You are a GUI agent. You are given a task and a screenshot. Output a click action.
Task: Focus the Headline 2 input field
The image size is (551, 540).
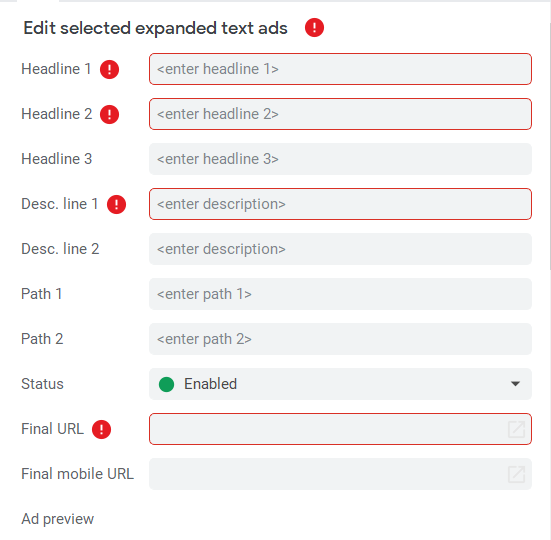[x=340, y=114]
